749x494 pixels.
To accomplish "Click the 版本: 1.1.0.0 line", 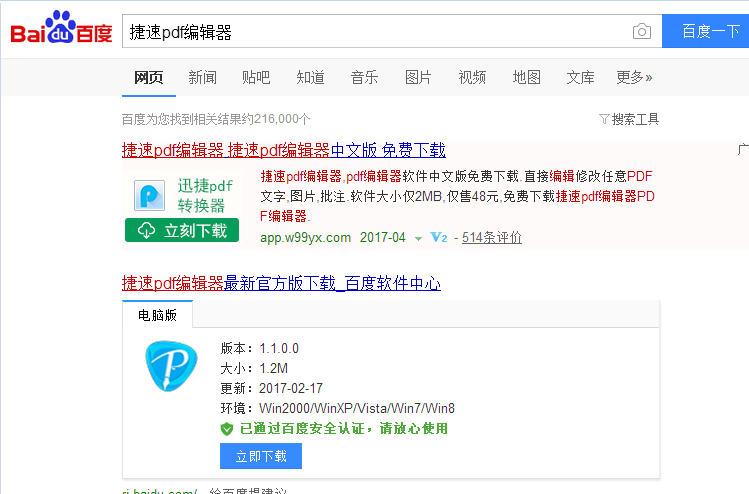I will click(260, 348).
